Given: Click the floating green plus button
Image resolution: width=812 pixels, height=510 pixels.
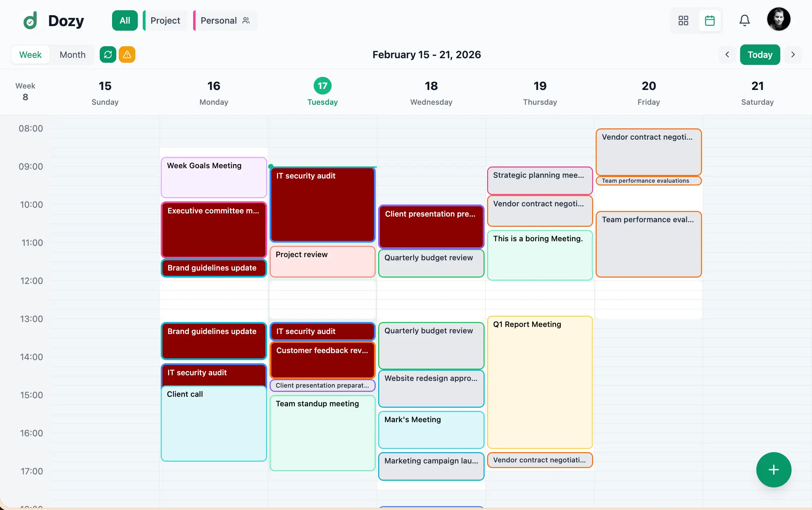Looking at the screenshot, I should click(x=773, y=470).
